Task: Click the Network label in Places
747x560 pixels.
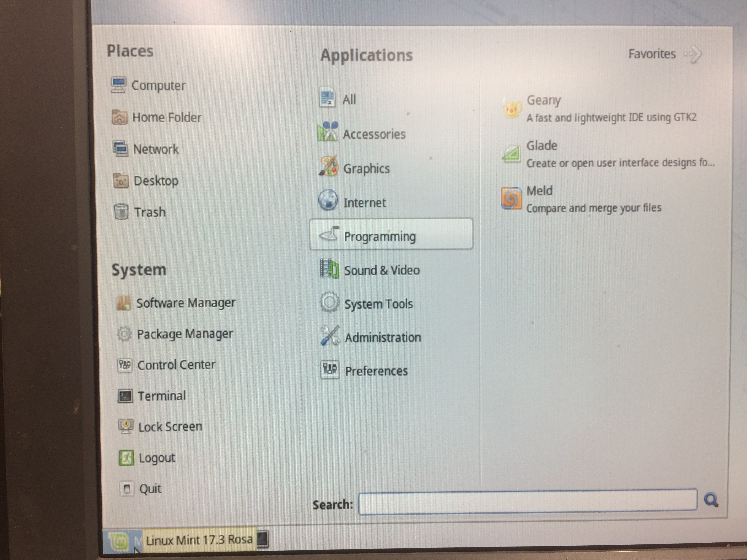Action: click(156, 149)
